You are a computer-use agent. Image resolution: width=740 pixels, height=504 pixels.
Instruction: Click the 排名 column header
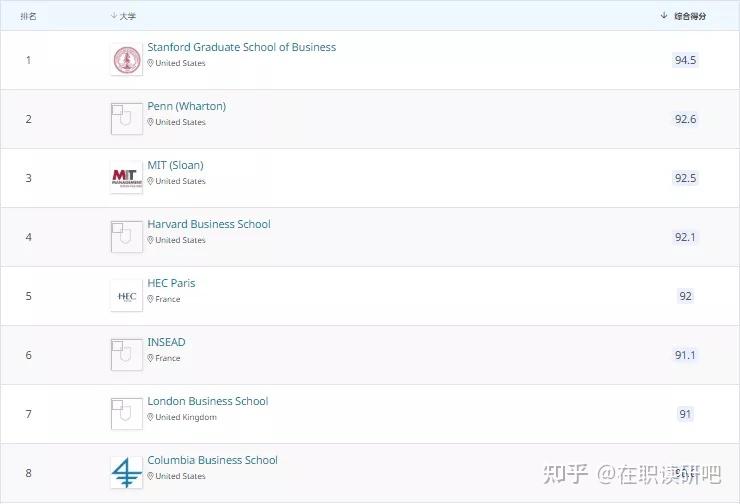tap(28, 16)
